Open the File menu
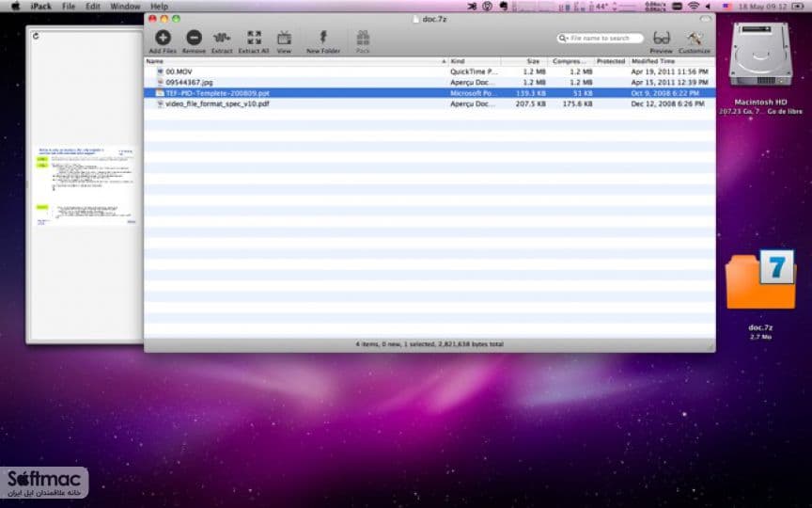Screen dimensions: 812x508 [69, 7]
